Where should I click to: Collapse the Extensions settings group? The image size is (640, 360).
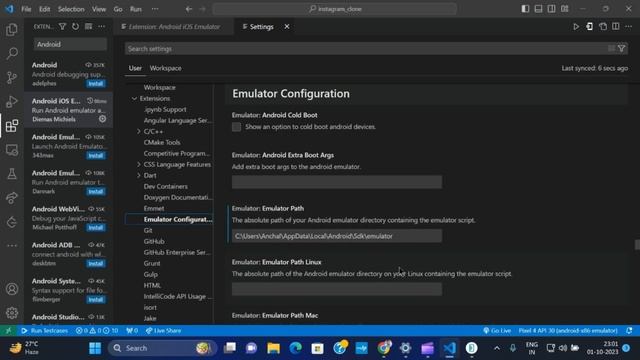[134, 98]
